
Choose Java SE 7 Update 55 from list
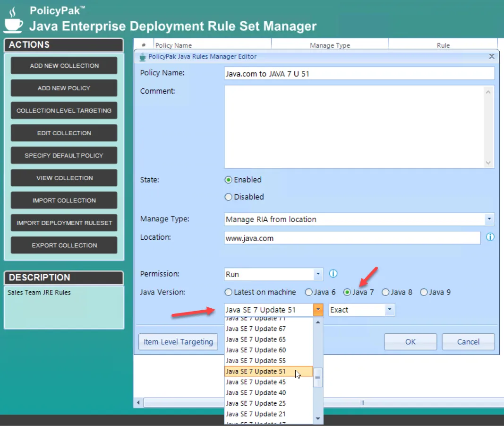point(268,361)
